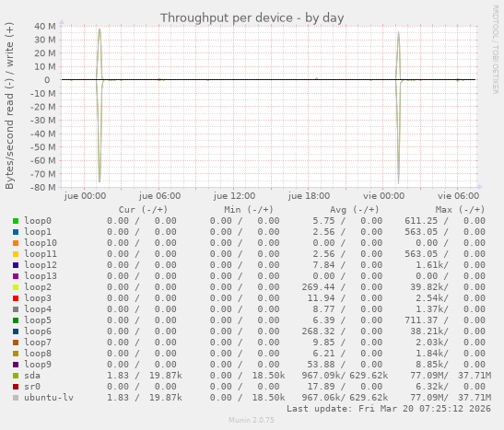The image size is (504, 430).
Task: Click the 'vie 06:00' time axis label
Action: click(x=458, y=196)
